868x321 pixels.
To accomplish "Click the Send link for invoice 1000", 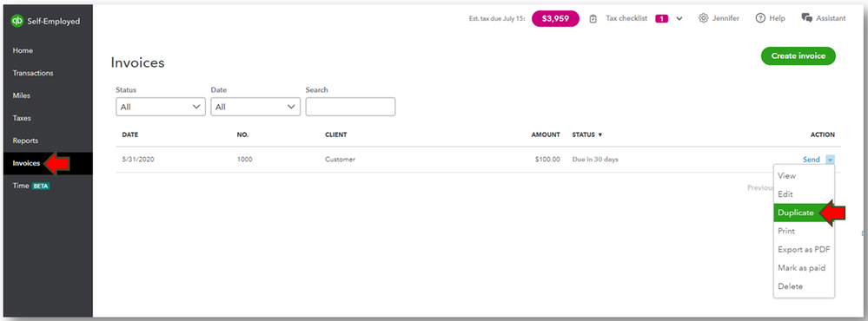I will (x=811, y=160).
